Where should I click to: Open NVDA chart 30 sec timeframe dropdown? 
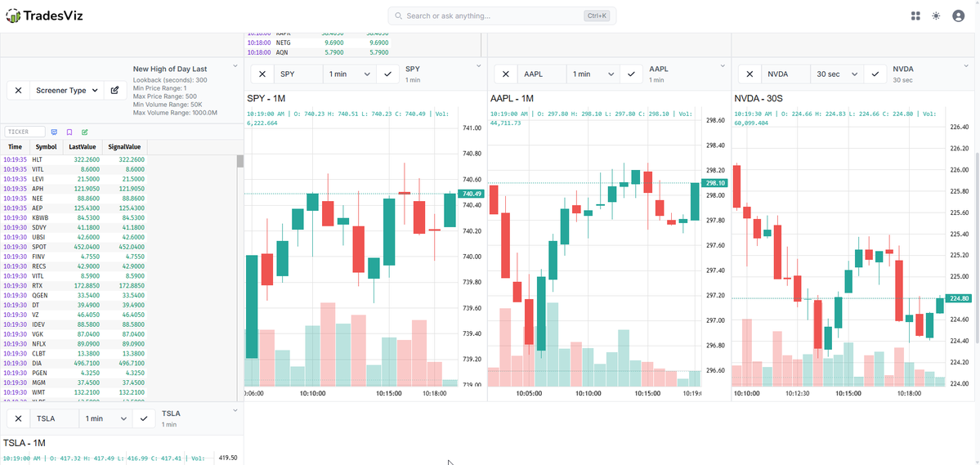coord(837,74)
